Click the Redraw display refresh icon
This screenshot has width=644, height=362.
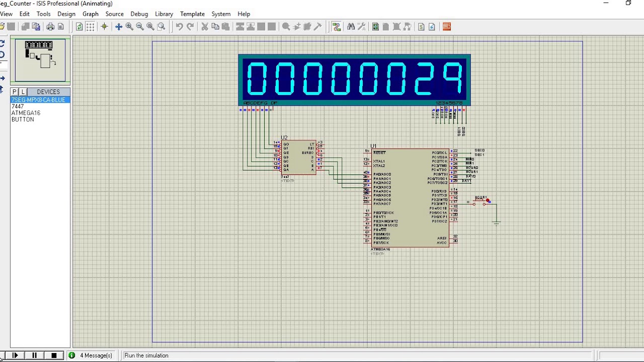[x=79, y=27]
